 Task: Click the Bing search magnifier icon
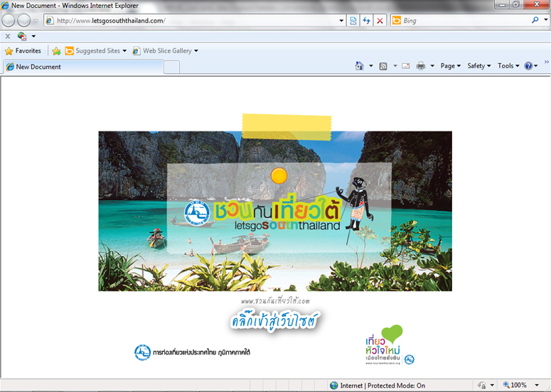pos(535,21)
